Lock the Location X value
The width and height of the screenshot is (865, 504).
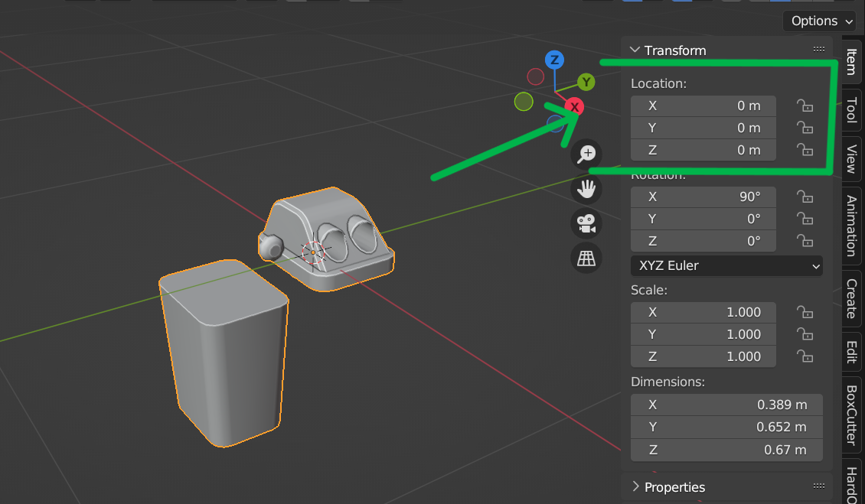[805, 106]
